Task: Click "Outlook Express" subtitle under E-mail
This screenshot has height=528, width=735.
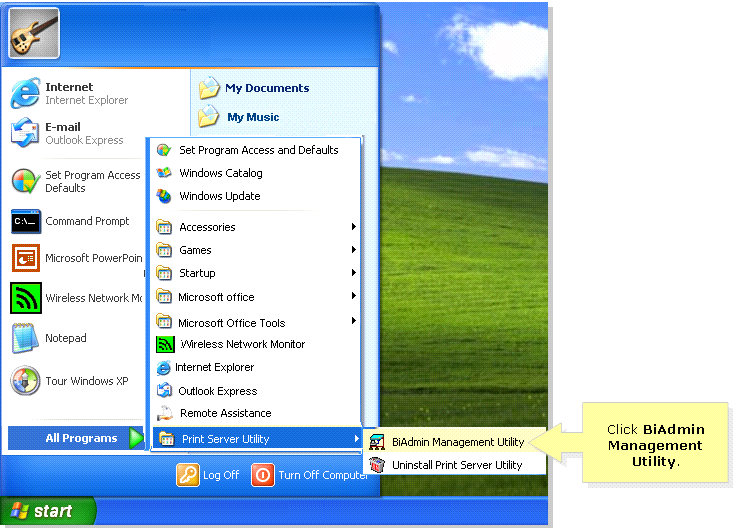Action: tap(84, 140)
